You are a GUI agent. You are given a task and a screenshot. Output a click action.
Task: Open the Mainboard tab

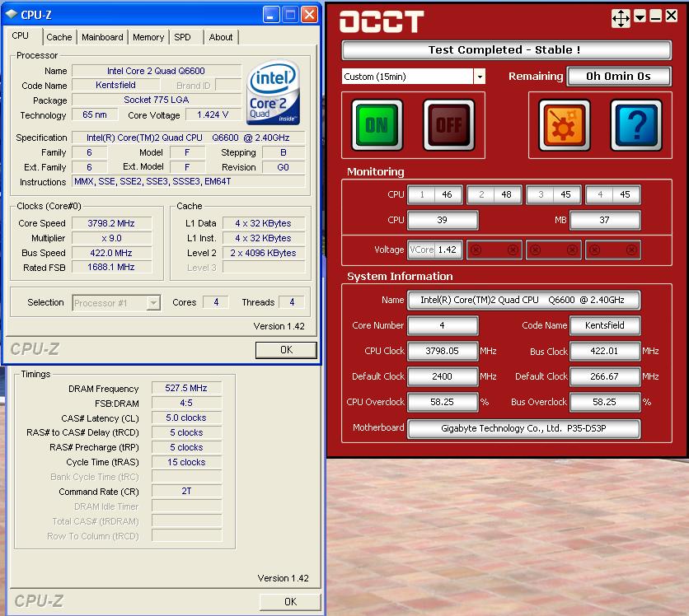point(102,37)
